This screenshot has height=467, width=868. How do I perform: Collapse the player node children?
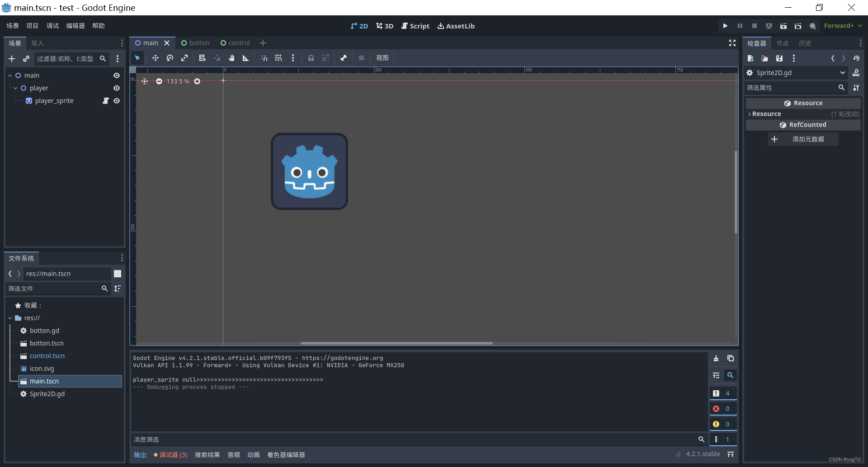point(15,88)
